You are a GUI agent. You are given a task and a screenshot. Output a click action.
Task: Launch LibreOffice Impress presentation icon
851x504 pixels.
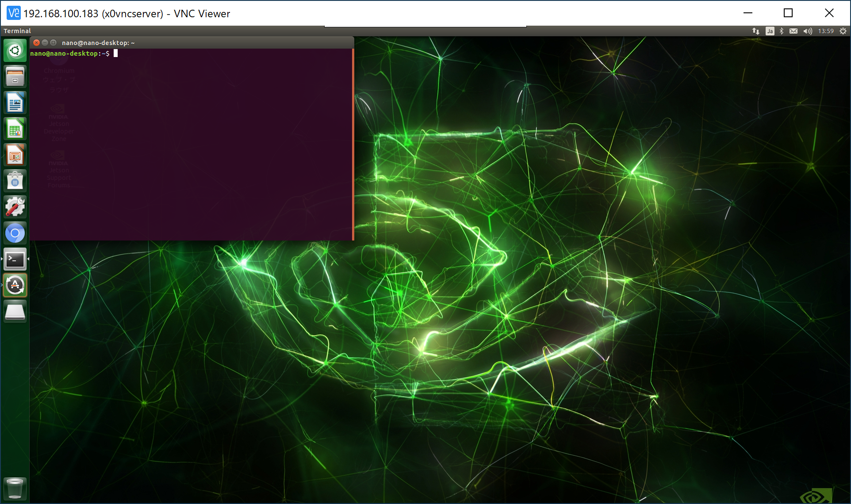[15, 155]
